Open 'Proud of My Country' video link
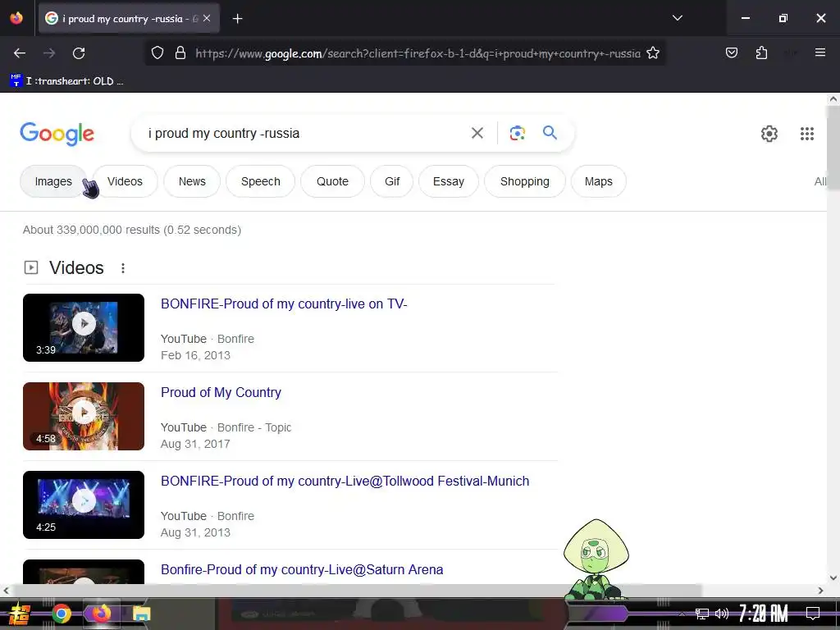This screenshot has height=630, width=840. pos(221,393)
